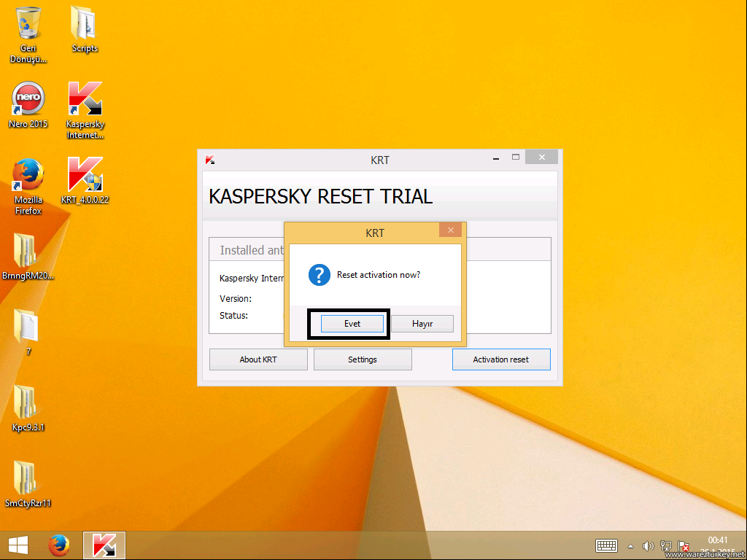The image size is (747, 560).
Task: Click the KRT app icon in taskbar
Action: click(104, 545)
